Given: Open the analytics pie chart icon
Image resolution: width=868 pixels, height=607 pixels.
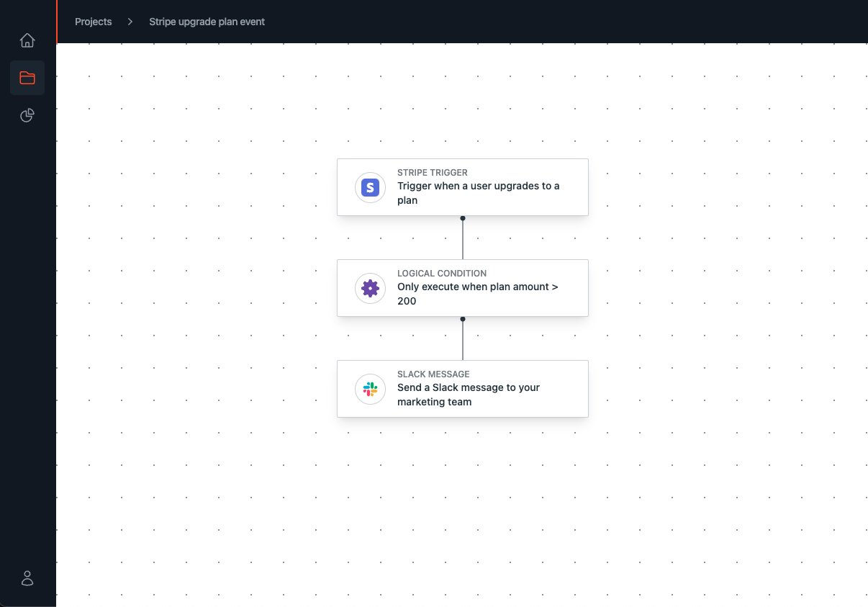Looking at the screenshot, I should click(x=27, y=115).
